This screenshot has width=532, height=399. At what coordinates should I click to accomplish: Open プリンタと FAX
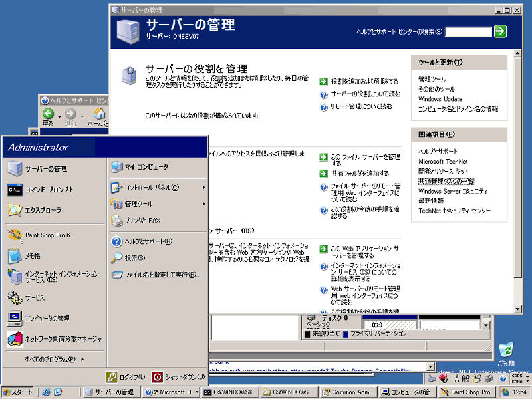143,221
